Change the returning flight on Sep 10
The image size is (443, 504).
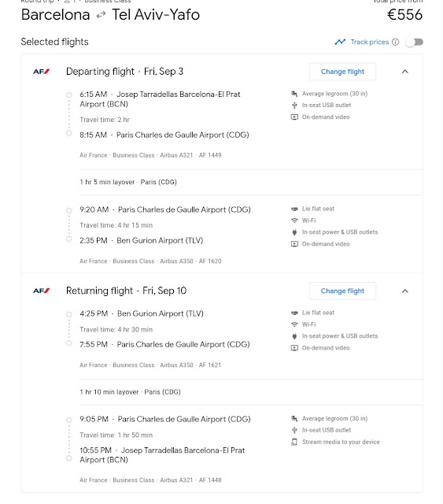[342, 291]
